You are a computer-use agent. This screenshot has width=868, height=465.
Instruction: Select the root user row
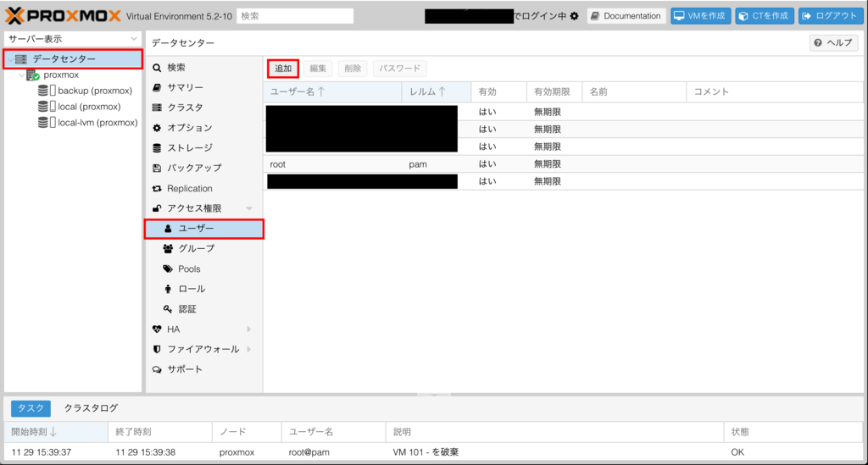point(564,164)
